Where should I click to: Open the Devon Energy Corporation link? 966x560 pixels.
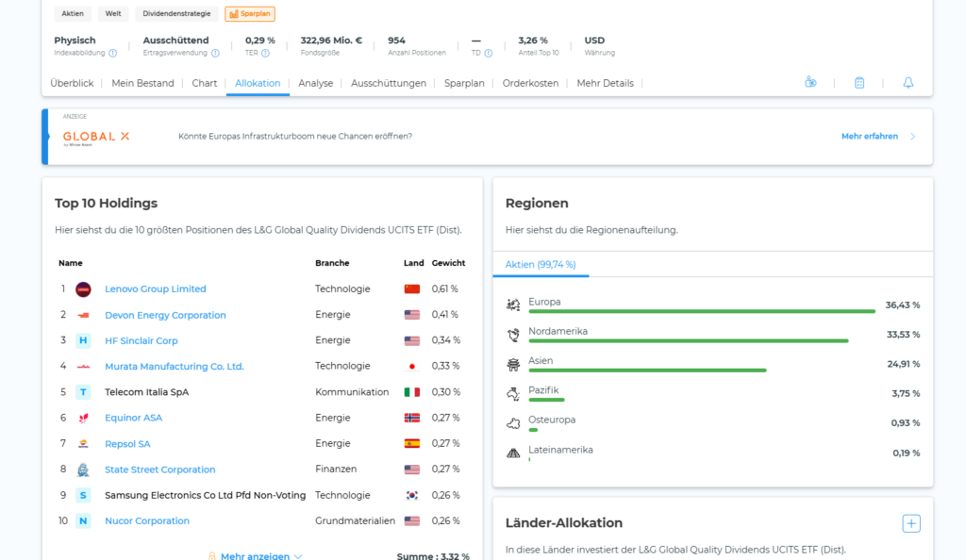[x=165, y=315]
